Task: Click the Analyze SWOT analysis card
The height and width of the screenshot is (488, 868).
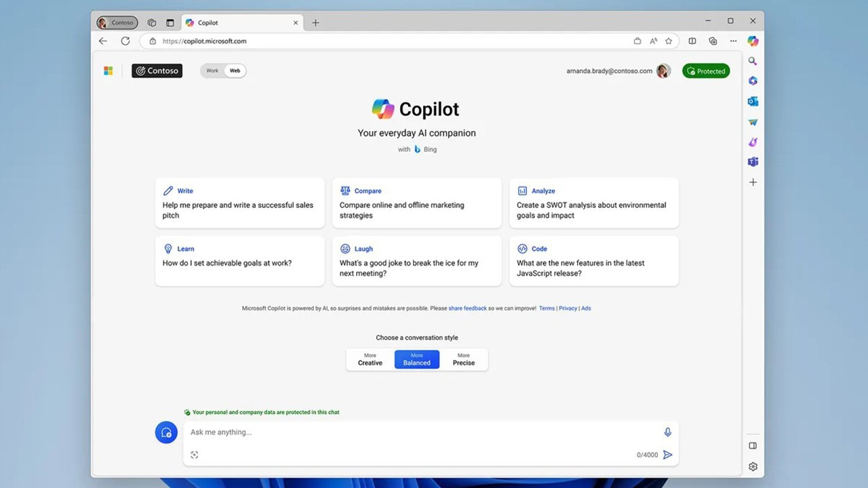Action: tap(594, 203)
